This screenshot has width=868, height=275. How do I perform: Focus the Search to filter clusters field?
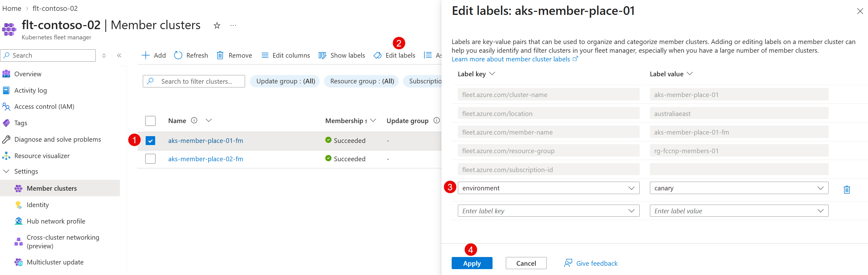coord(194,81)
